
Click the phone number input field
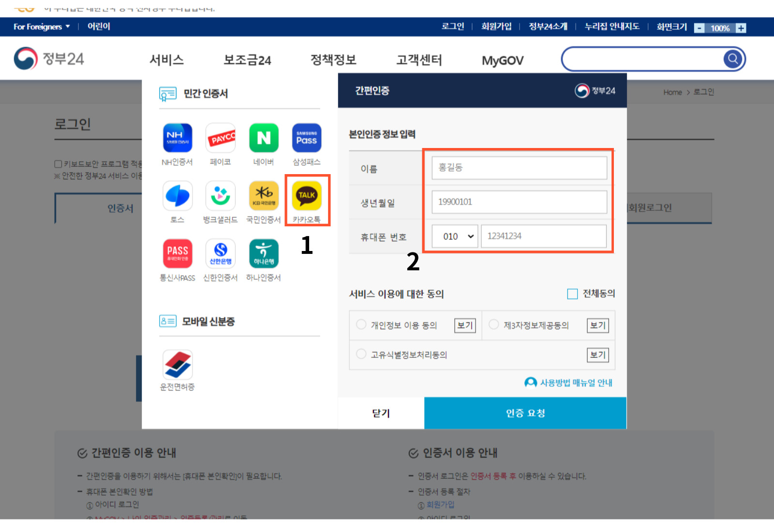coord(544,236)
